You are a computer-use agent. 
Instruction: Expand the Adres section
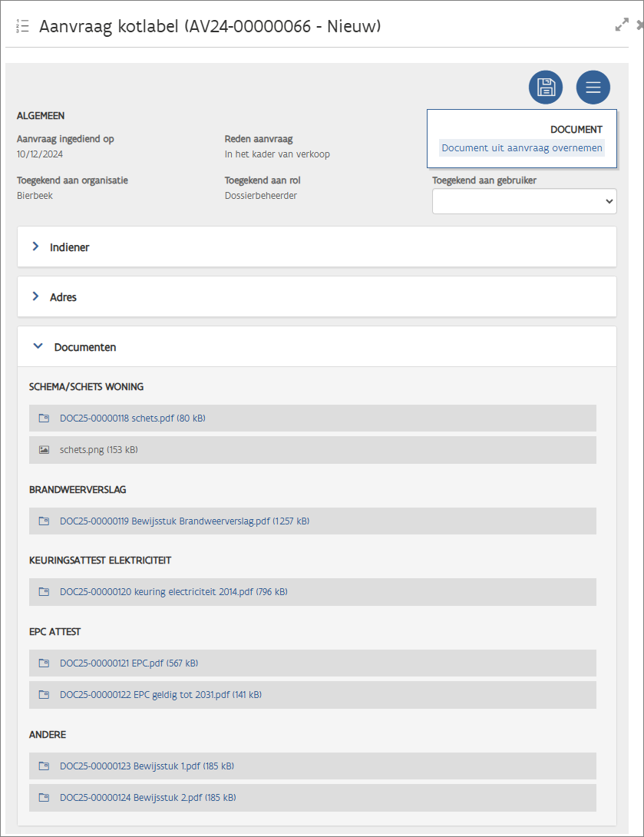(x=63, y=297)
